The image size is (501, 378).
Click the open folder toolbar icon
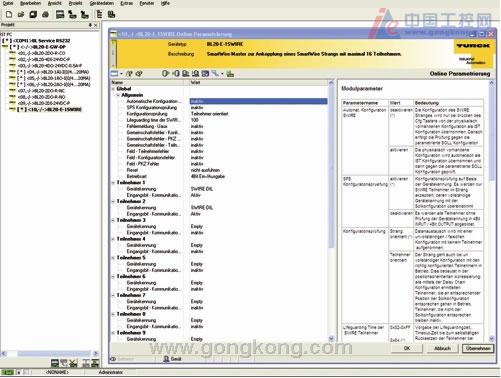tap(21, 14)
